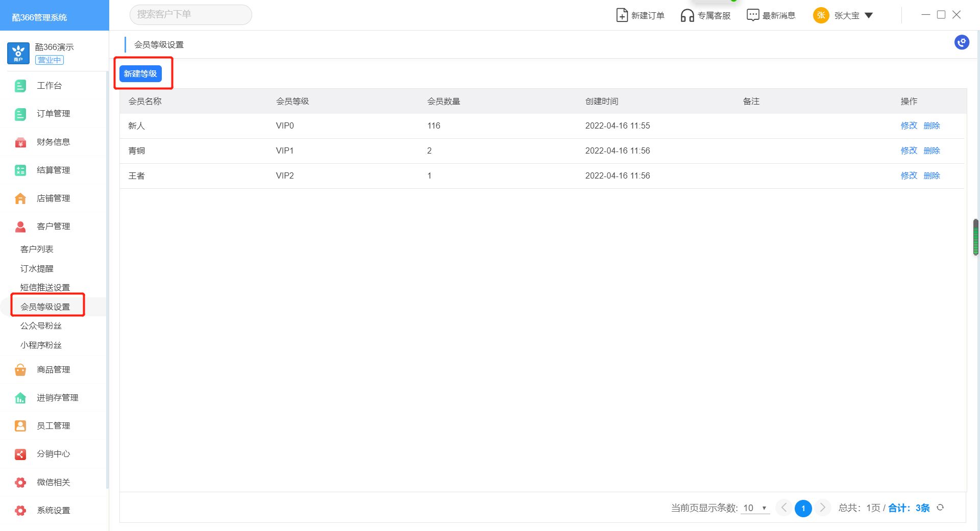Click the search customer order input field

tap(190, 15)
